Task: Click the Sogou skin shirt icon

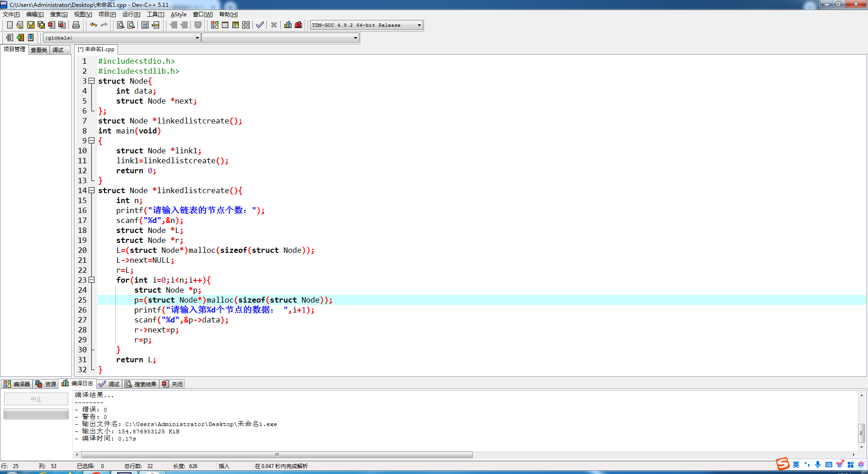Action: [x=840, y=465]
